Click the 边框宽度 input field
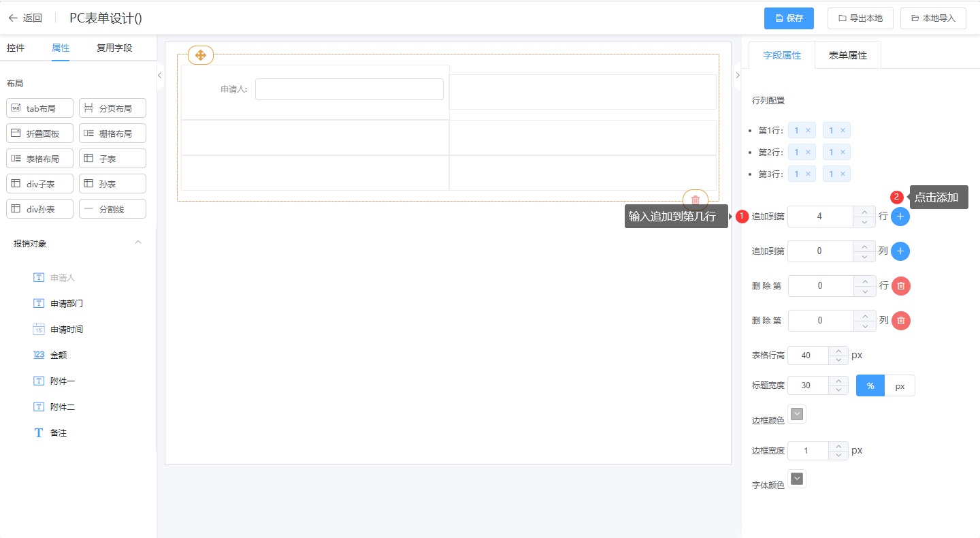This screenshot has height=538, width=980. point(808,451)
